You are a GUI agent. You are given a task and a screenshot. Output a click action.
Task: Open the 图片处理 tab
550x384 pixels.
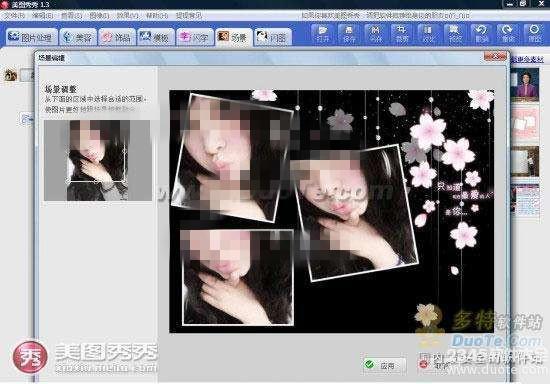pos(32,37)
